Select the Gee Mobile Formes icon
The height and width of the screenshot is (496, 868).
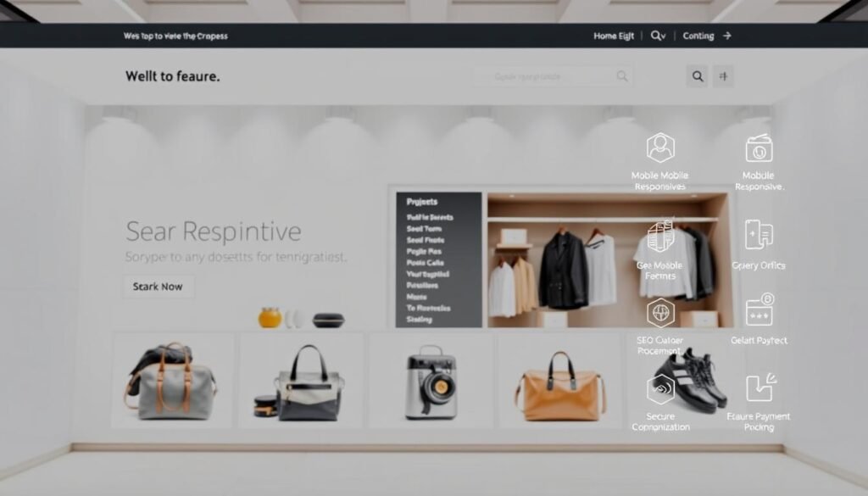660,237
